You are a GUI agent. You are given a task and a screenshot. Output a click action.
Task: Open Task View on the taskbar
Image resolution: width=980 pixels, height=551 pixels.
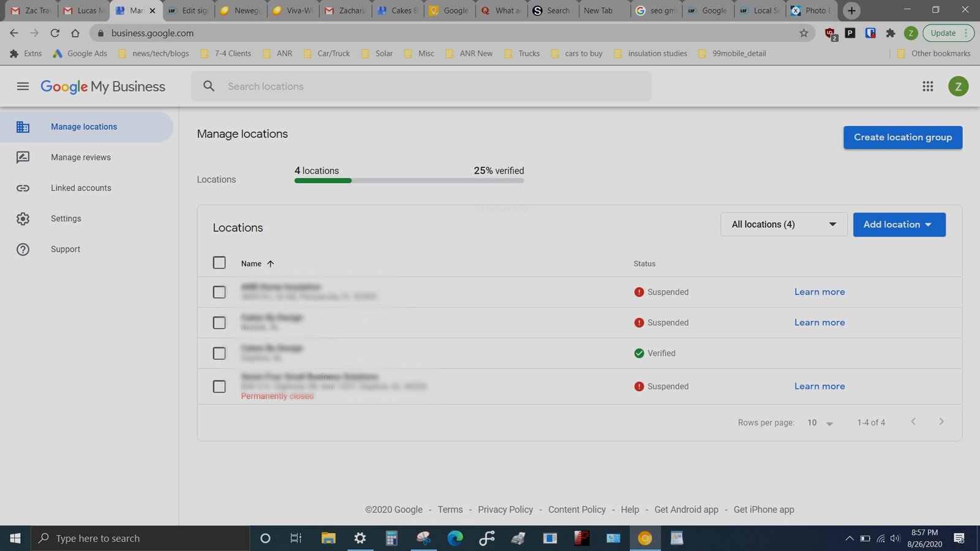[x=296, y=538]
